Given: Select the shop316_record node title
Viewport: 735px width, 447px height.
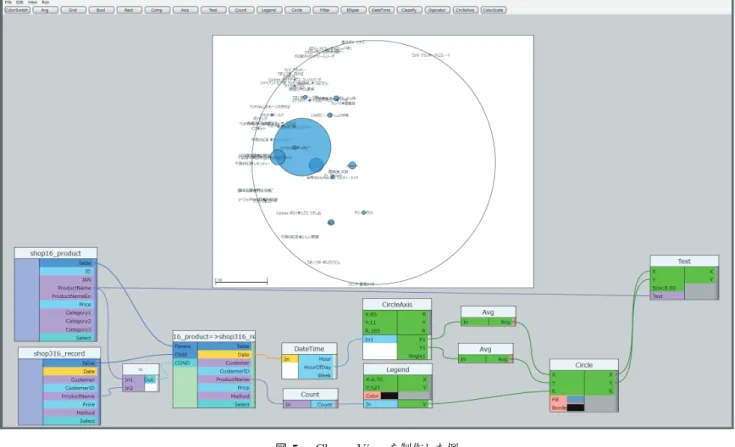Looking at the screenshot, I should [59, 353].
